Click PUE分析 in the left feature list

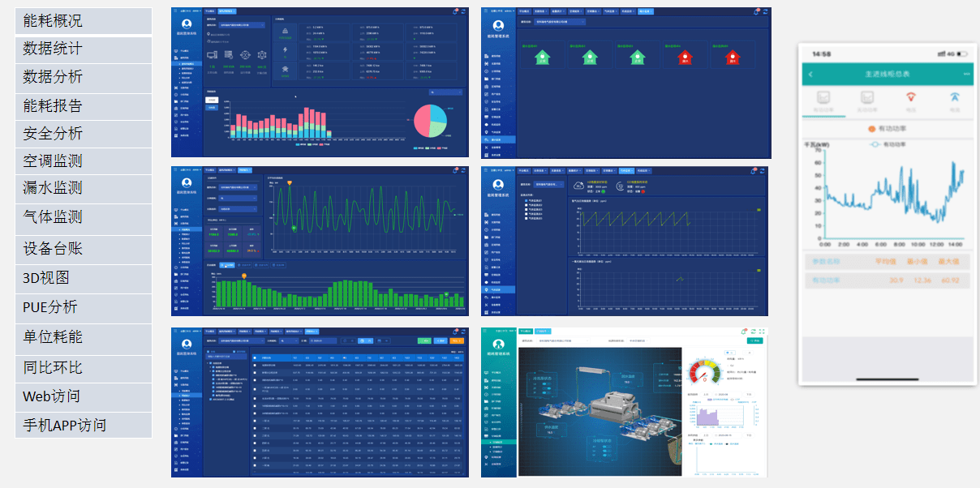click(x=83, y=307)
